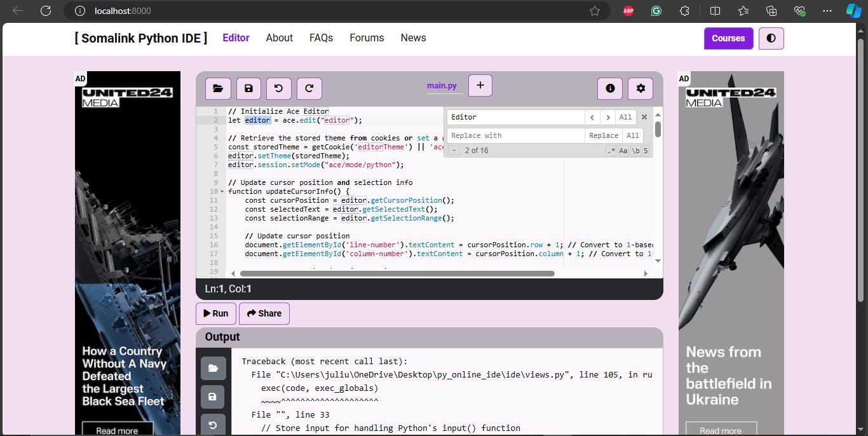Toggle RegExp search option in find box
This screenshot has width=868, height=436.
coord(611,151)
